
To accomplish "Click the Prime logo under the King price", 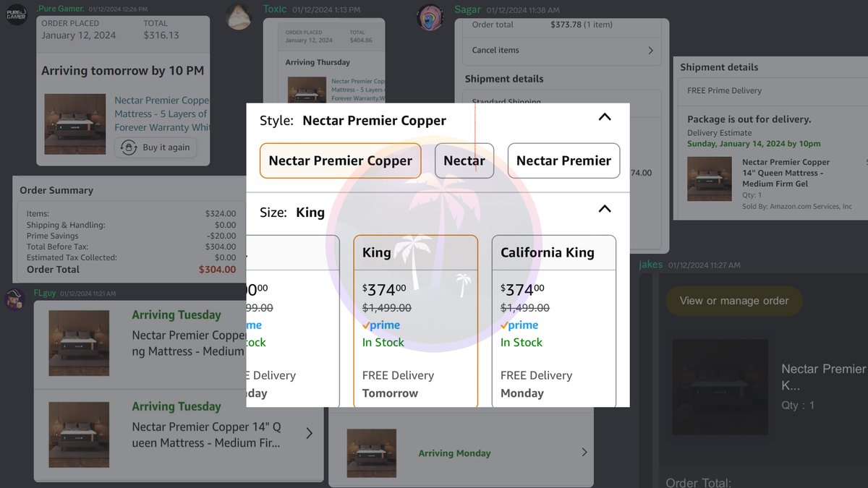I will pyautogui.click(x=381, y=325).
